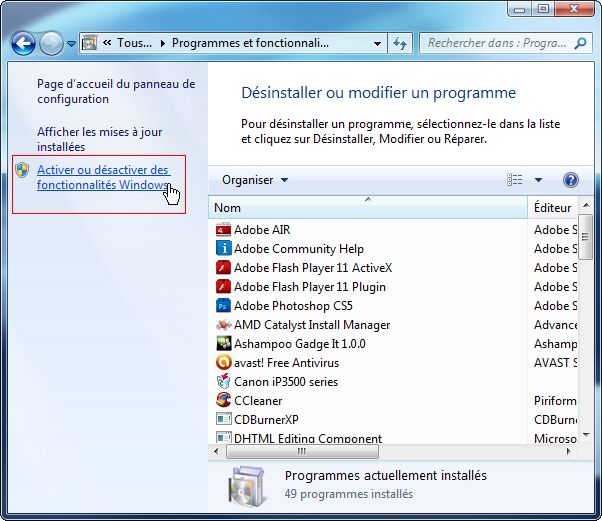Open 'Activer ou désactiver des fonctionnalités Windows'

pos(104,177)
